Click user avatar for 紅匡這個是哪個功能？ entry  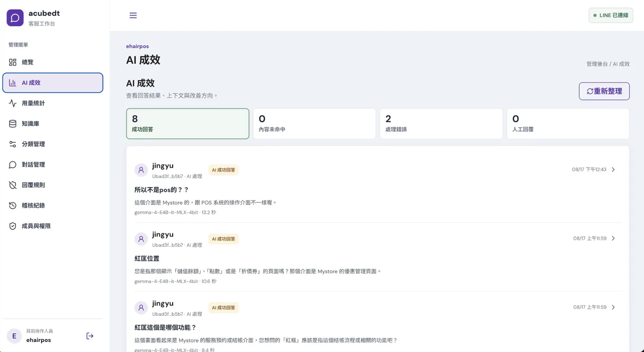point(141,308)
